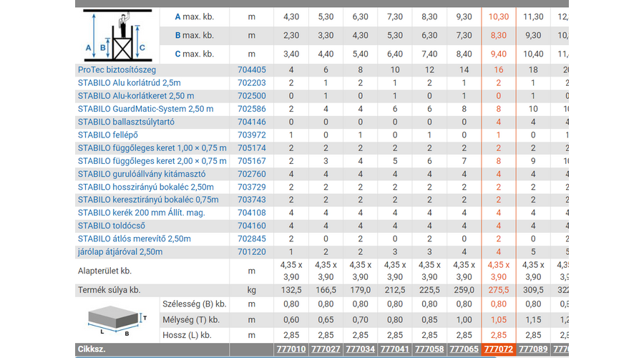The height and width of the screenshot is (358, 644).
Task: Click the package dimensions box illustration
Action: pos(117,321)
